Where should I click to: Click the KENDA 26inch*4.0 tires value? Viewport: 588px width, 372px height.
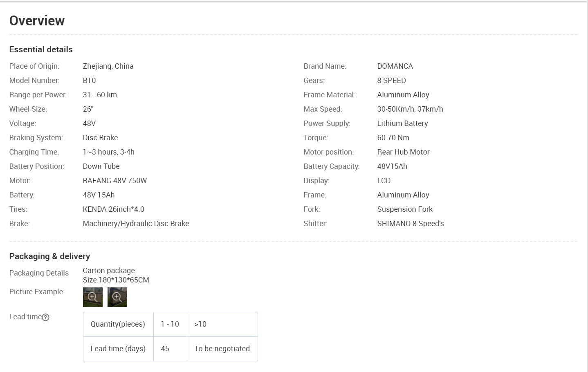pyautogui.click(x=113, y=209)
